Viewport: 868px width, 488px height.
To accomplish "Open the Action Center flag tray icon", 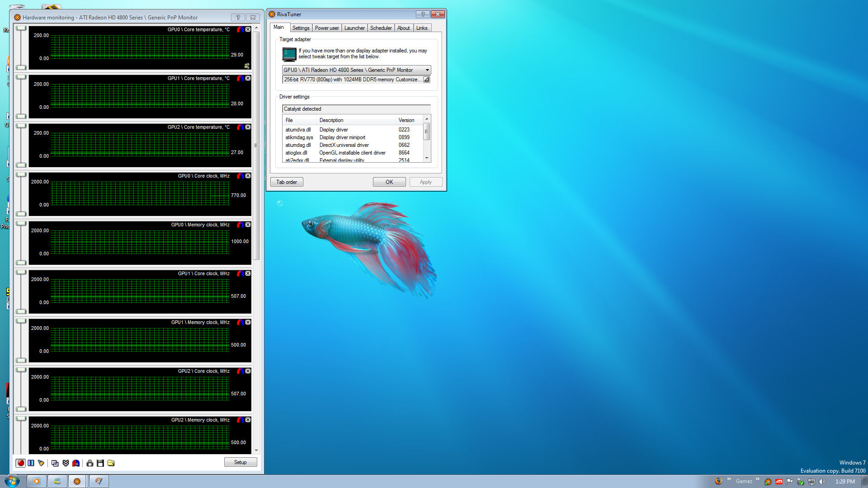I will (x=789, y=482).
